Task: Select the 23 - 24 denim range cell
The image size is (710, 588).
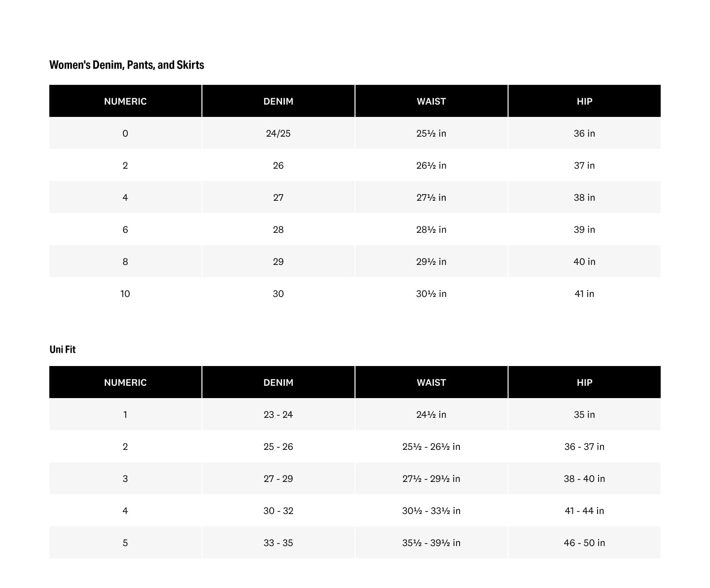Action: (x=278, y=414)
